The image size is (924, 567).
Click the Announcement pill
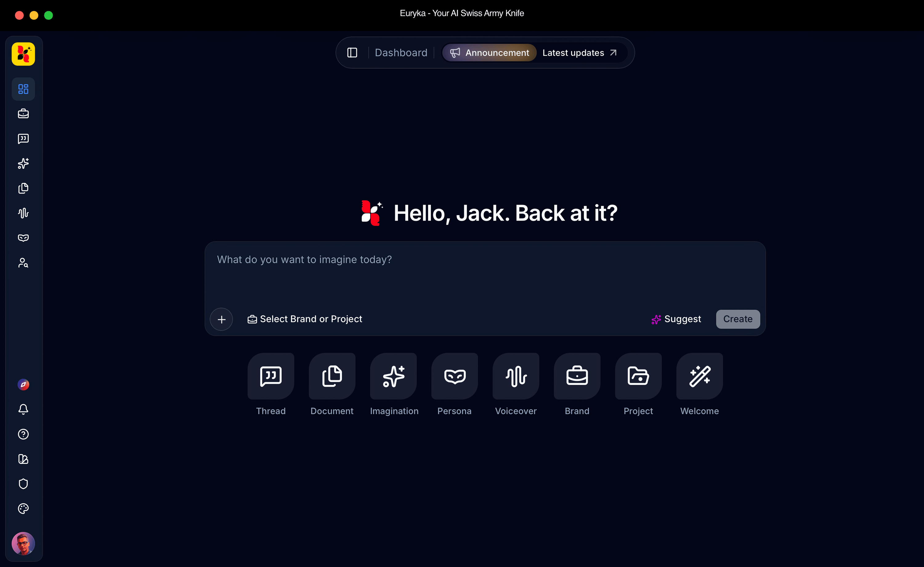[x=489, y=52]
